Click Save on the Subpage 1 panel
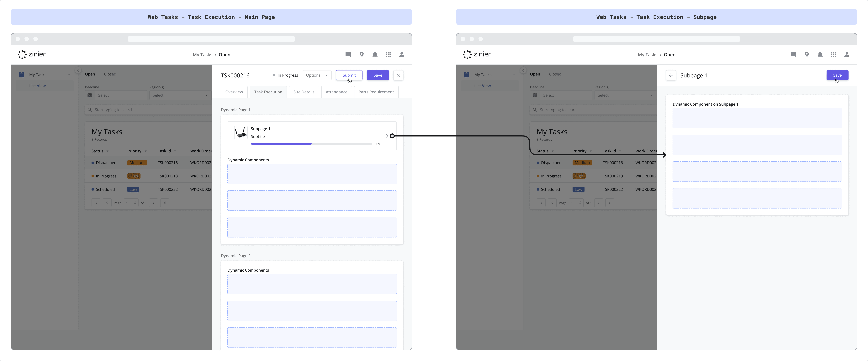The width and height of the screenshot is (868, 361). [837, 75]
